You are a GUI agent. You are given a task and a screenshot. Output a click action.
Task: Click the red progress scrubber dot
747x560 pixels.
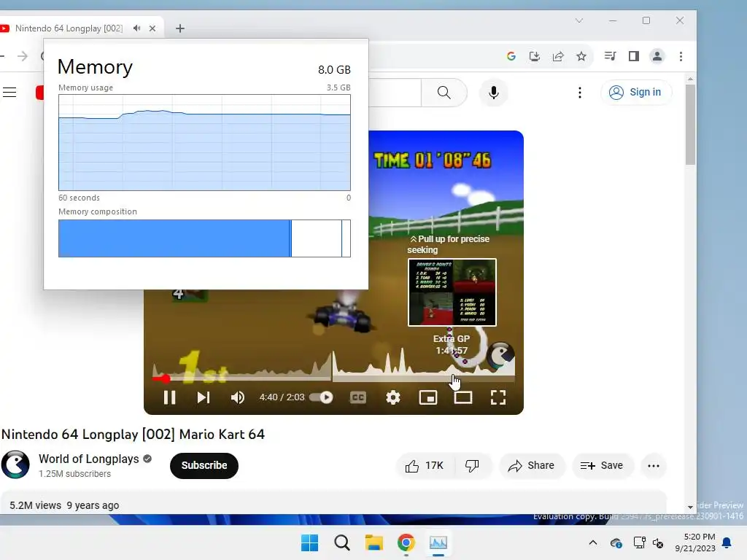166,378
